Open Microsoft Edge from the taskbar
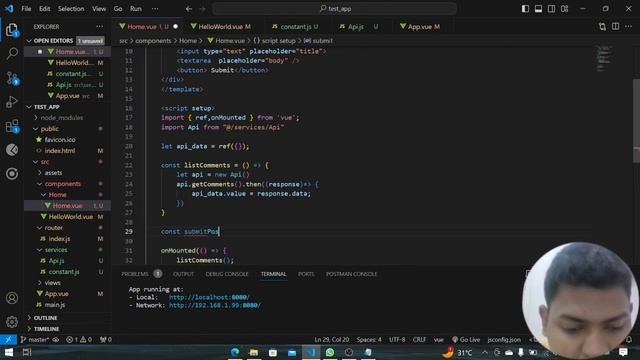Image resolution: width=640 pixels, height=360 pixels. pos(235,352)
